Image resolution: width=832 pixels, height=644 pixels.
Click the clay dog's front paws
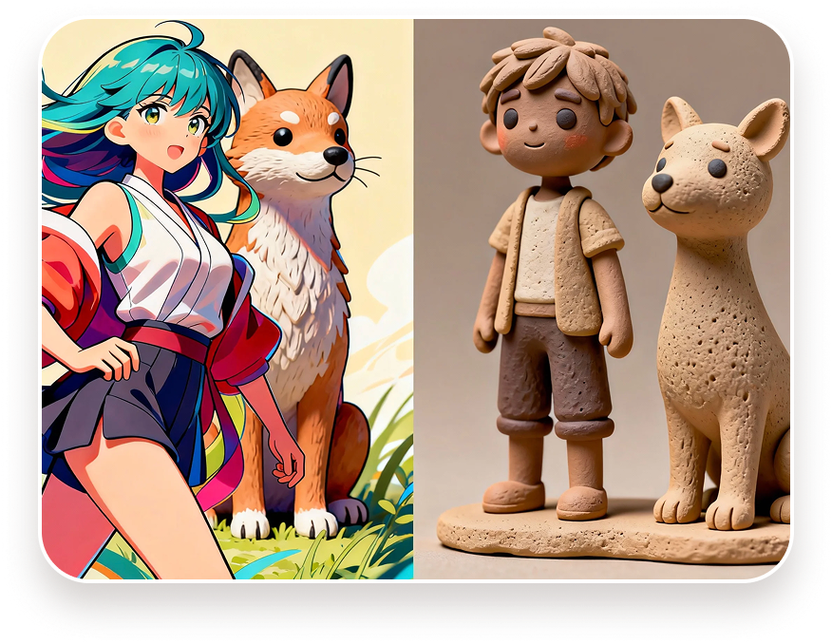tap(703, 510)
